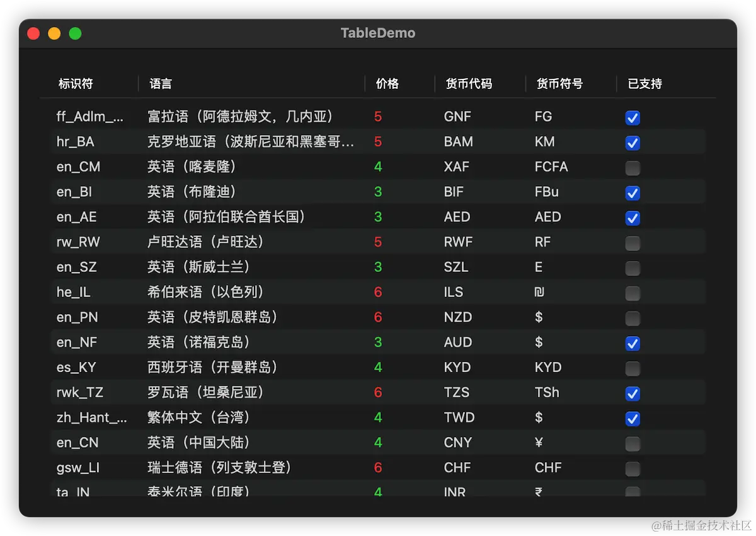This screenshot has width=756, height=536.
Task: Select the gsw_LI identifier cell
Action: (x=78, y=467)
